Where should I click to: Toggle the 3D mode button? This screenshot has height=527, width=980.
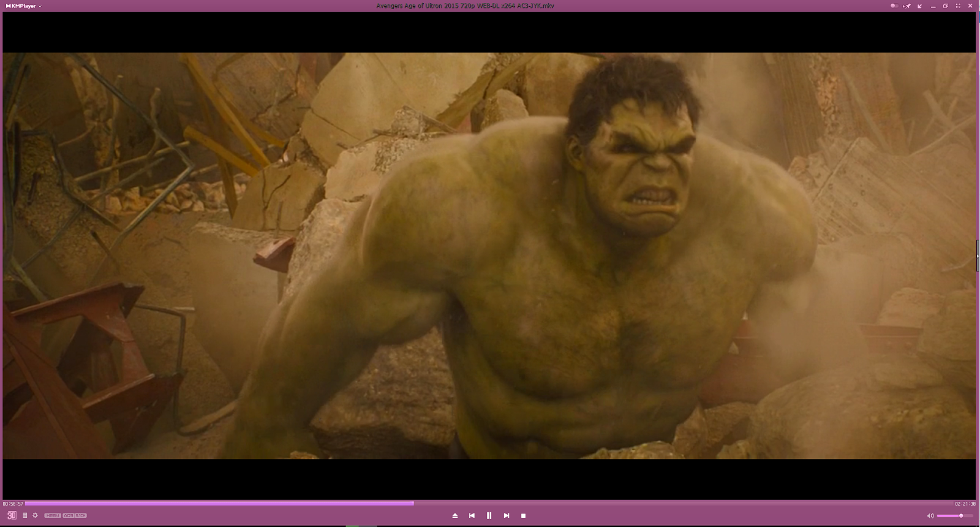tap(12, 515)
